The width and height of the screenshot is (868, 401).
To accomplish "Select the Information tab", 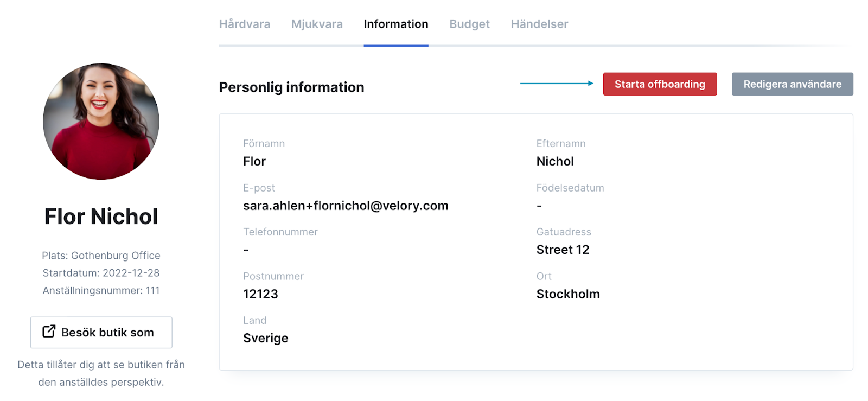I will point(396,24).
